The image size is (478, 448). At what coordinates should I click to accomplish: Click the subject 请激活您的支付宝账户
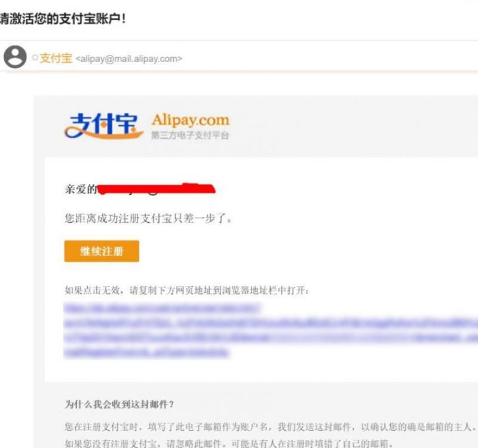tap(63, 19)
